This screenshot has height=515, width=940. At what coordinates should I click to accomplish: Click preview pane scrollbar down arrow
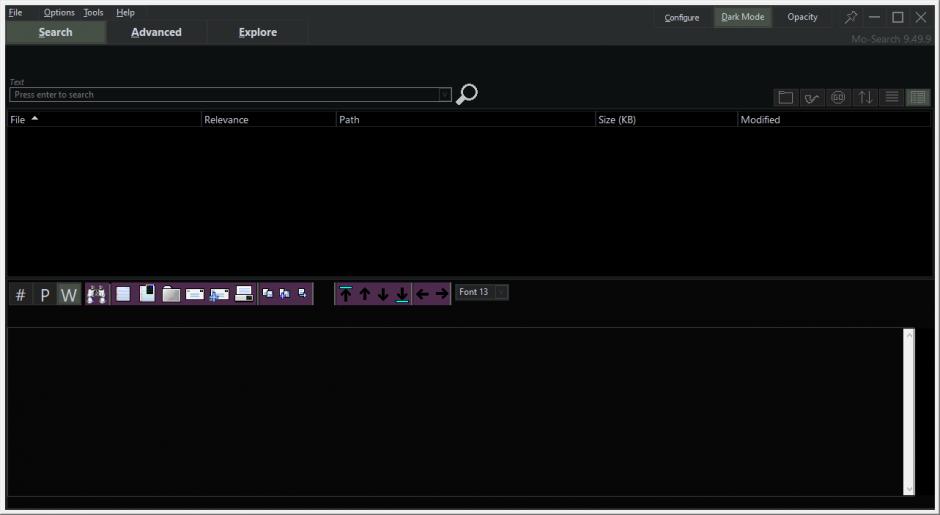(x=909, y=489)
